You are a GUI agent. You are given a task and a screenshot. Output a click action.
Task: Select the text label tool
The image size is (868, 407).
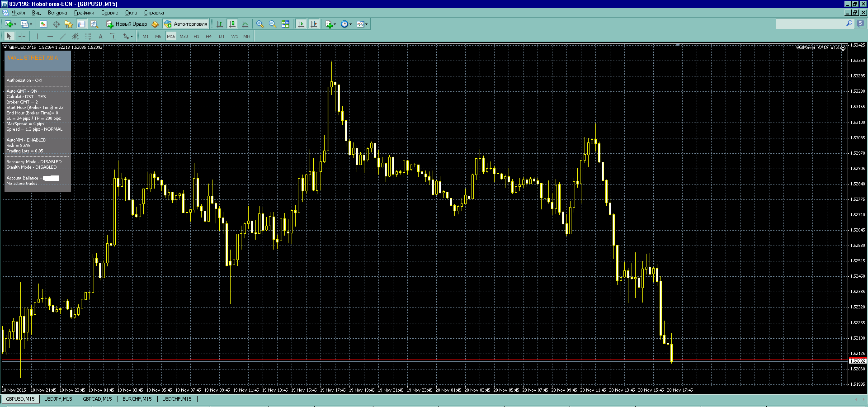113,36
